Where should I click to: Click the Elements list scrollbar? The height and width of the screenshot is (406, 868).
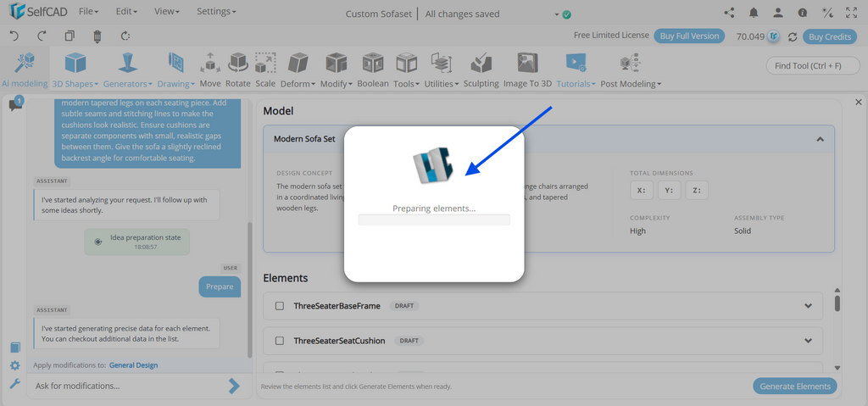click(x=837, y=303)
